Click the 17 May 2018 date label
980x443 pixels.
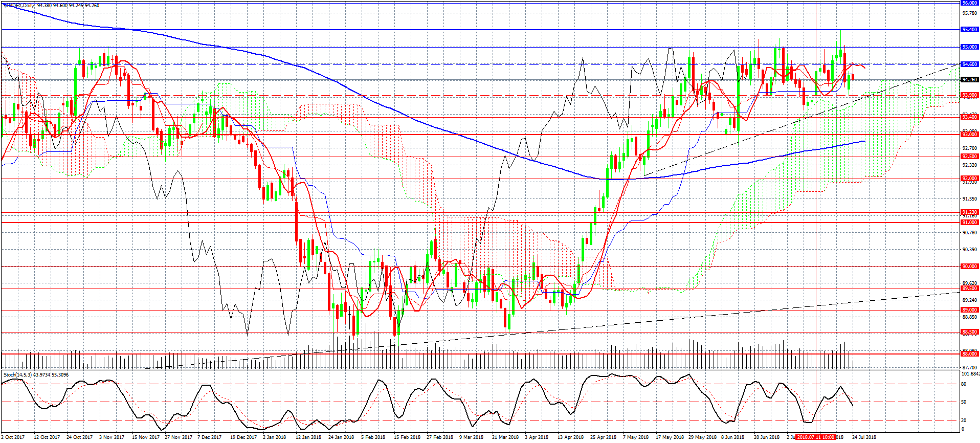670,437
